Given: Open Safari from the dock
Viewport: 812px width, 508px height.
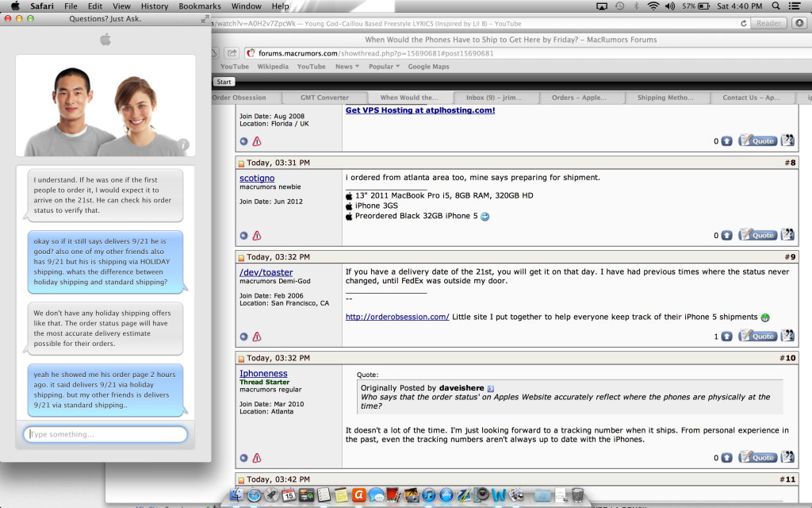Looking at the screenshot, I should point(255,495).
